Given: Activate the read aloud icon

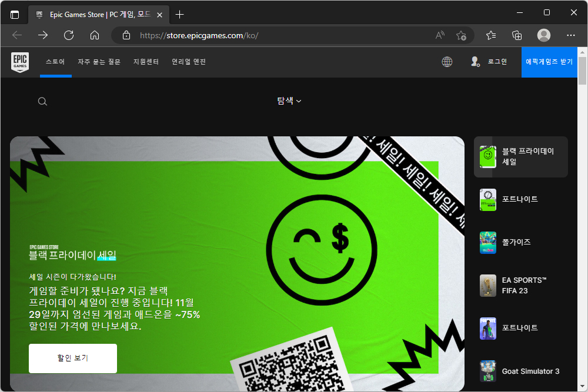Looking at the screenshot, I should point(440,35).
